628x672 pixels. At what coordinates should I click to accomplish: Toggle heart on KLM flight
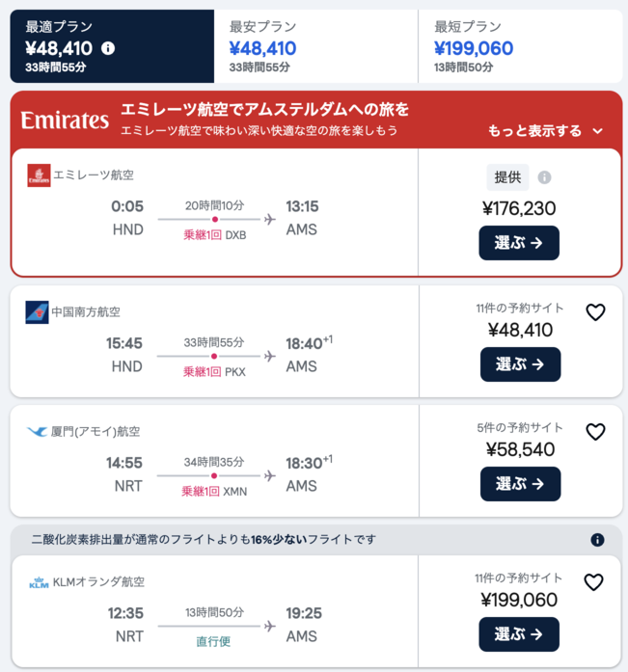click(594, 582)
